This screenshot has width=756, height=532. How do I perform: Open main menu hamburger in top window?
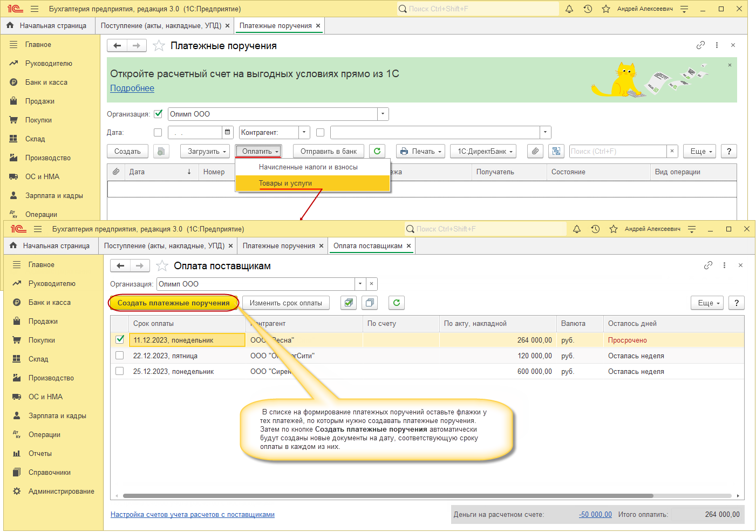pyautogui.click(x=35, y=9)
